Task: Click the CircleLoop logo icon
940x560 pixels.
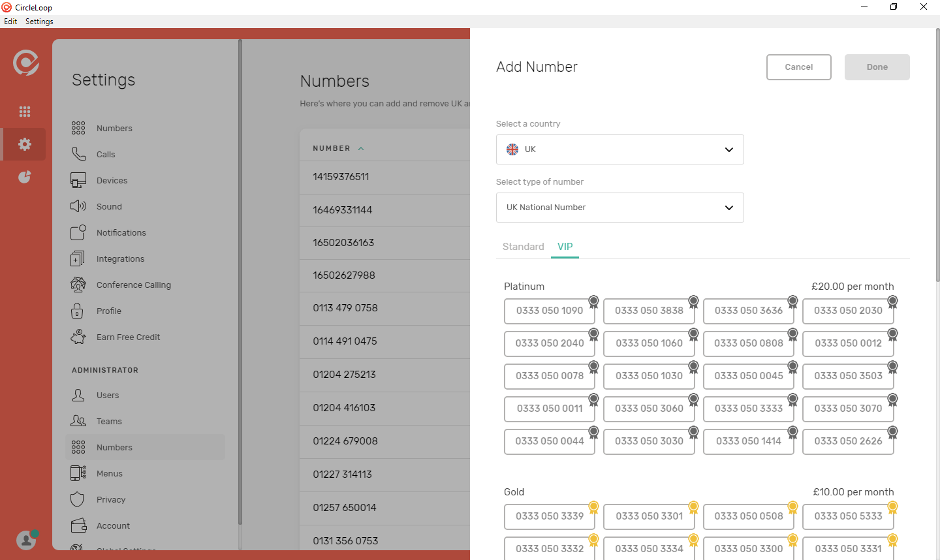Action: click(26, 63)
